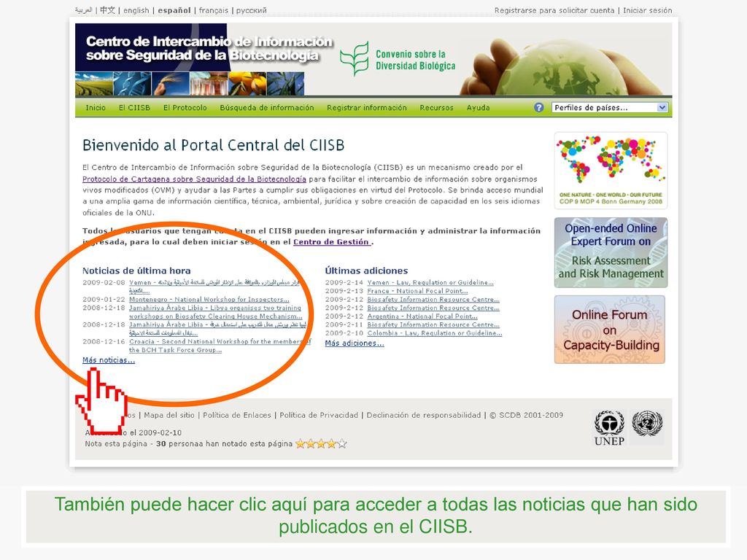The image size is (747, 560).
Task: Click Política de Privacidad footer link
Action: pyautogui.click(x=319, y=415)
